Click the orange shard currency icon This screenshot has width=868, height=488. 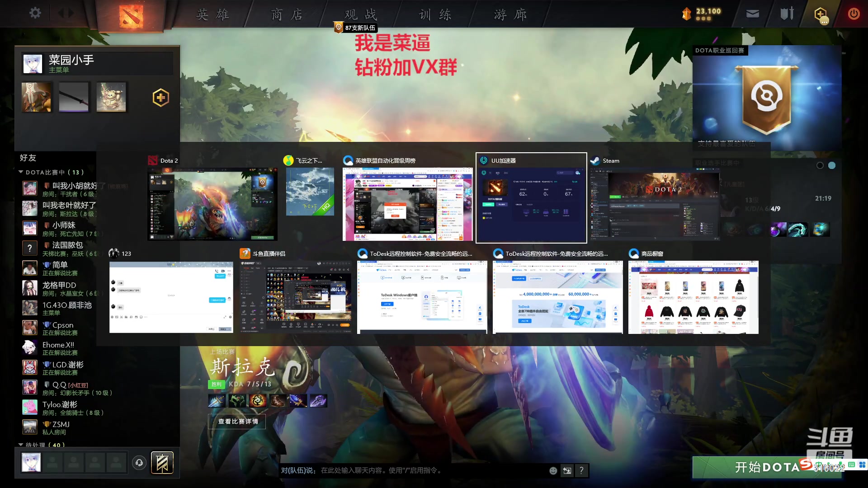coord(687,14)
